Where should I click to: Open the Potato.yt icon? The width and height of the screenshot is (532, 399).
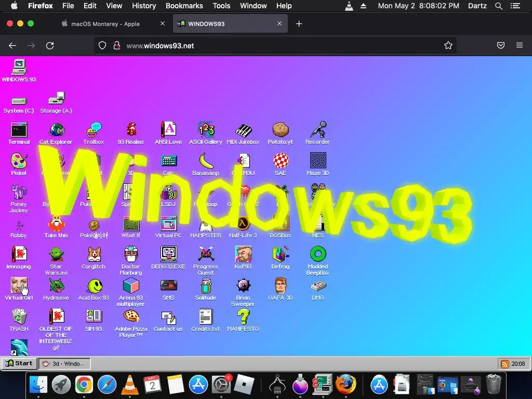[x=280, y=130]
